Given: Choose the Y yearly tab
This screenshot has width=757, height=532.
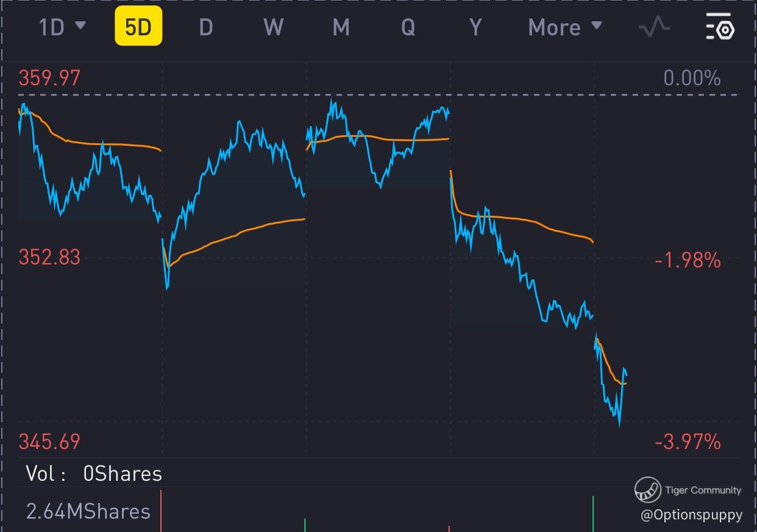Looking at the screenshot, I should click(x=475, y=27).
